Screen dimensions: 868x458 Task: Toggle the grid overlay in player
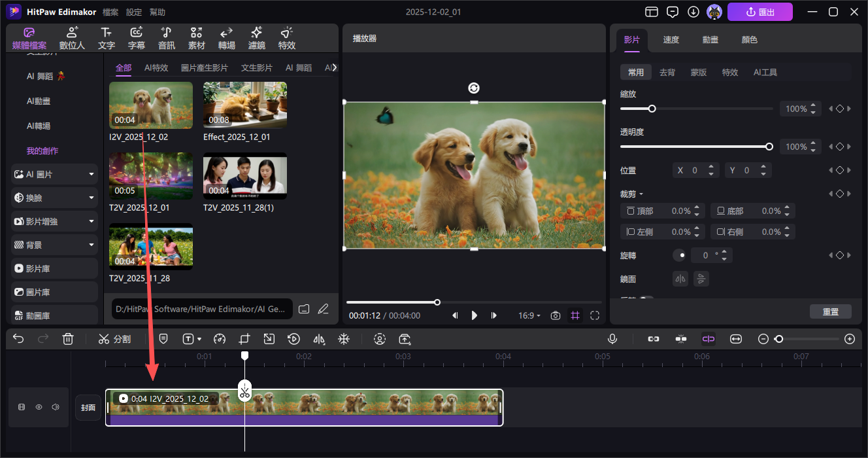pyautogui.click(x=575, y=315)
